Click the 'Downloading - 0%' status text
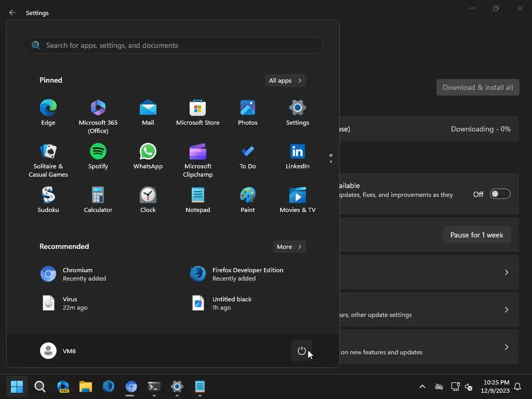Image resolution: width=532 pixels, height=399 pixels. point(481,129)
